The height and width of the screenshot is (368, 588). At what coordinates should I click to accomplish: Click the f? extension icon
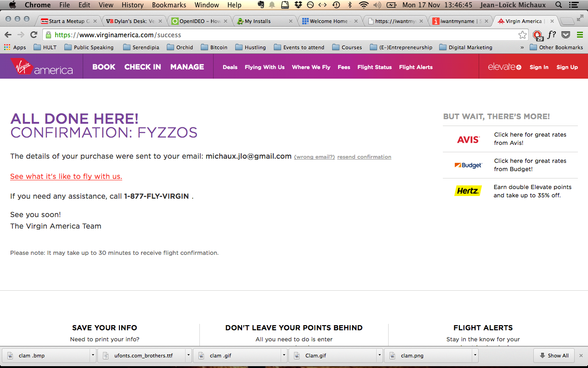point(552,35)
